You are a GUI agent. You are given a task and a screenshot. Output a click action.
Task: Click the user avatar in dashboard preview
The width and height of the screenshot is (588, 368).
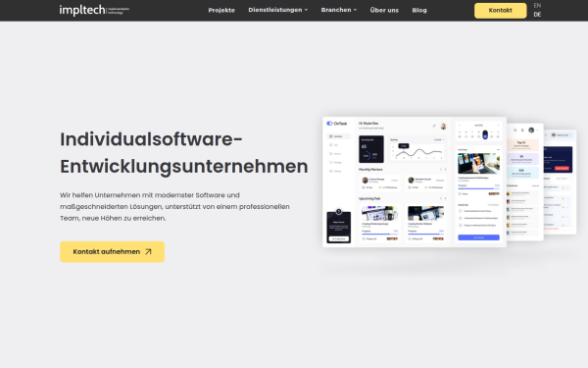[x=443, y=127]
